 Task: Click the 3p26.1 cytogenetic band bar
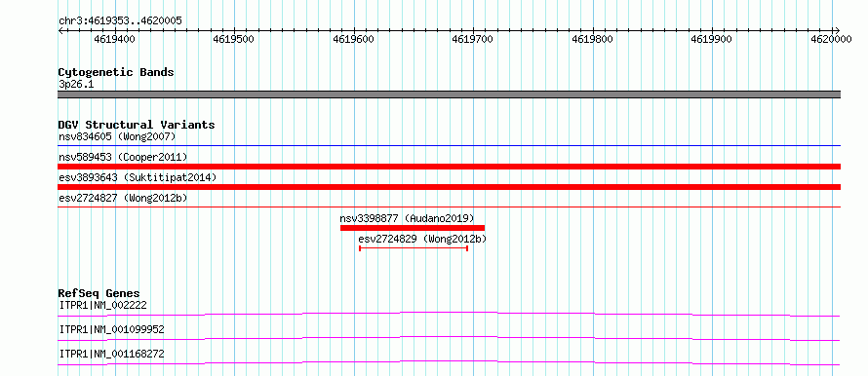[x=449, y=94]
